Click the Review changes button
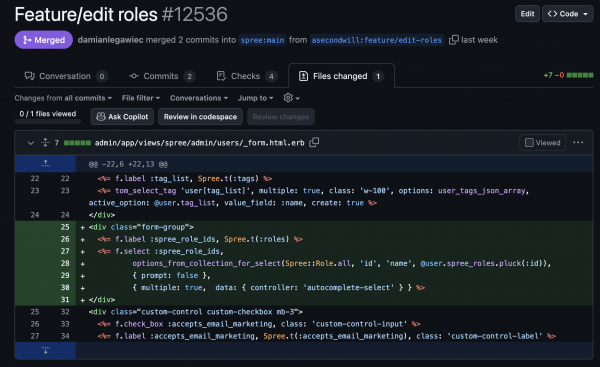The width and height of the screenshot is (600, 367). point(281,117)
